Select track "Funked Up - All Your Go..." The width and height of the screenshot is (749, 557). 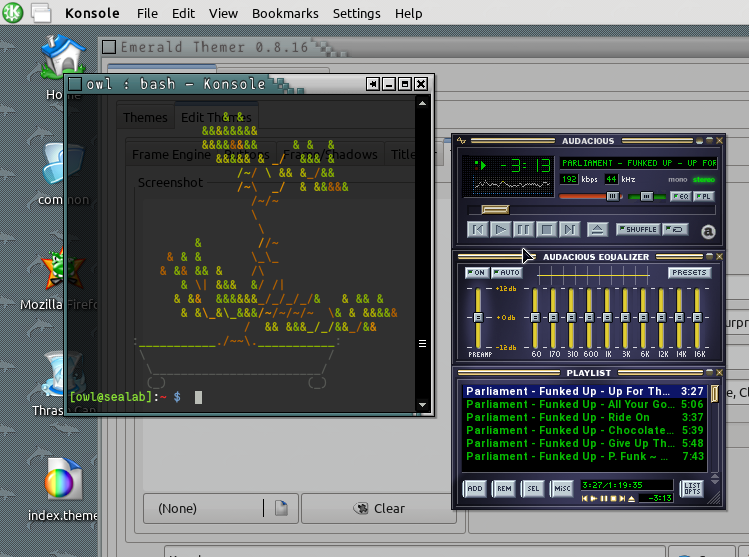pos(585,404)
